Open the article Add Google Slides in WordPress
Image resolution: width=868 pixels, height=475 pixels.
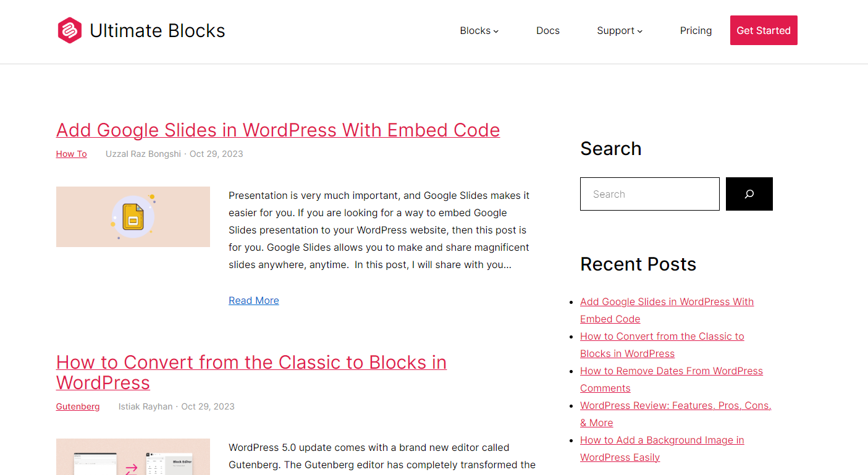pos(277,130)
